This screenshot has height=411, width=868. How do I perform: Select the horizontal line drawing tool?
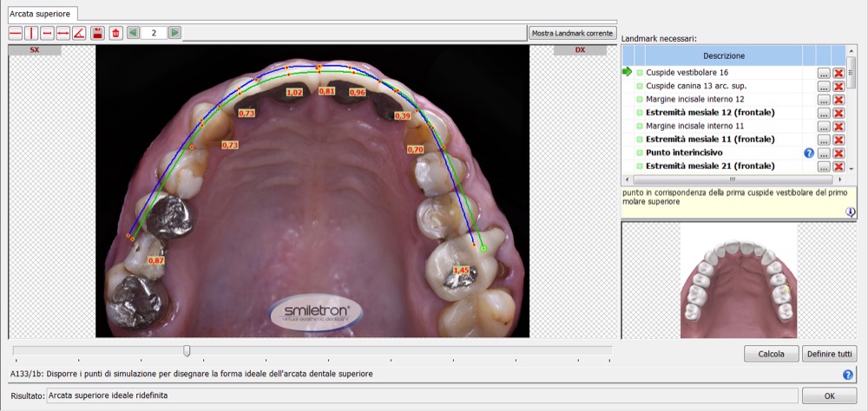(16, 33)
